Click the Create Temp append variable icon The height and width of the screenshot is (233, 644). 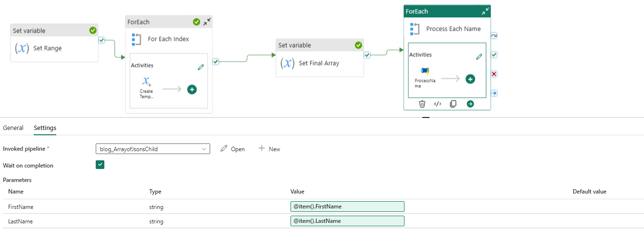click(147, 82)
